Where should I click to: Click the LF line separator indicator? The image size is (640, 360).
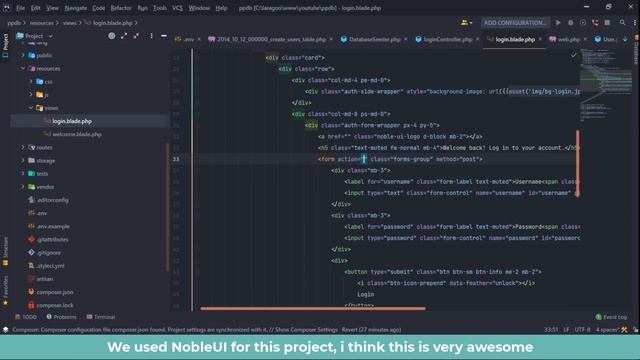567,329
